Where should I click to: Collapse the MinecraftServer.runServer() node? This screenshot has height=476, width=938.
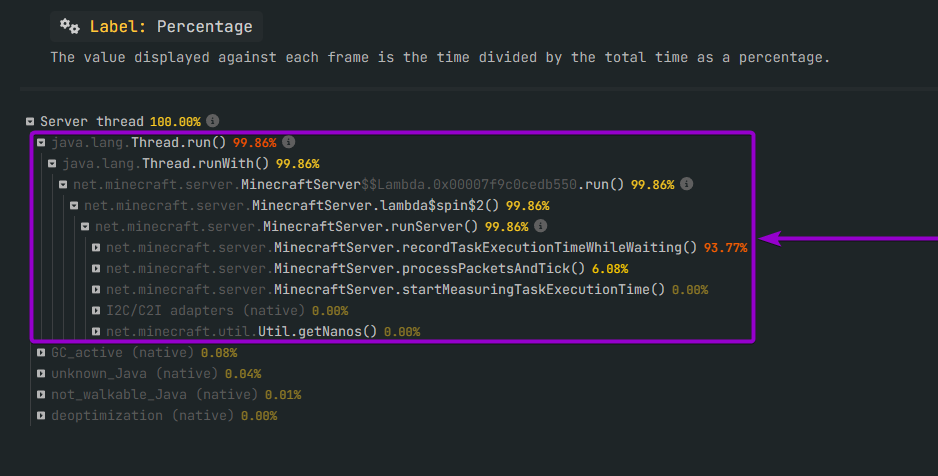tap(85, 227)
